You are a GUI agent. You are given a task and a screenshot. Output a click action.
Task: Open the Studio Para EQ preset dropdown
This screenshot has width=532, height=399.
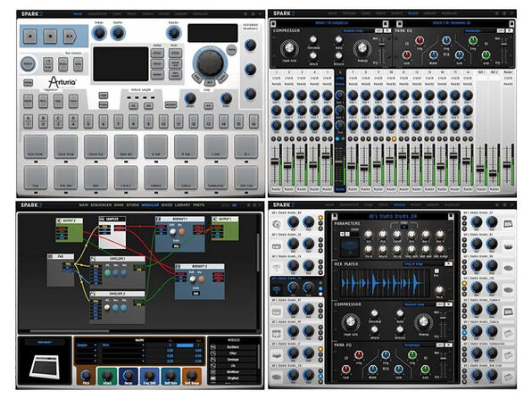(x=419, y=345)
